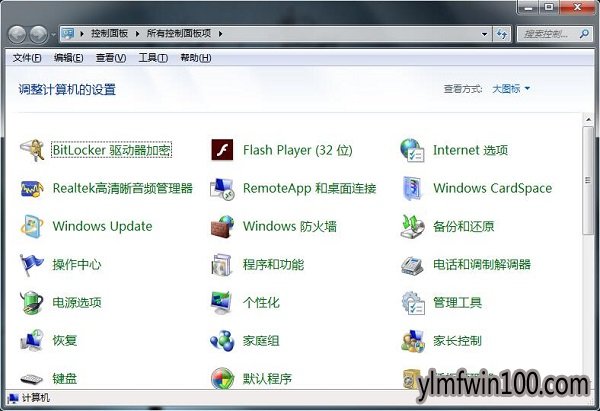Open the Windows CardSpace icon

coord(412,188)
